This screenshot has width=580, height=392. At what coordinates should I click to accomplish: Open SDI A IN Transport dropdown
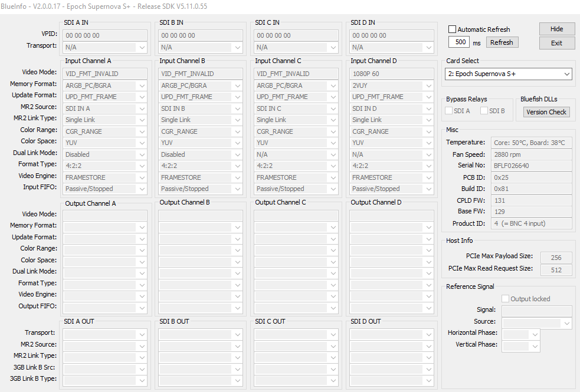(140, 47)
